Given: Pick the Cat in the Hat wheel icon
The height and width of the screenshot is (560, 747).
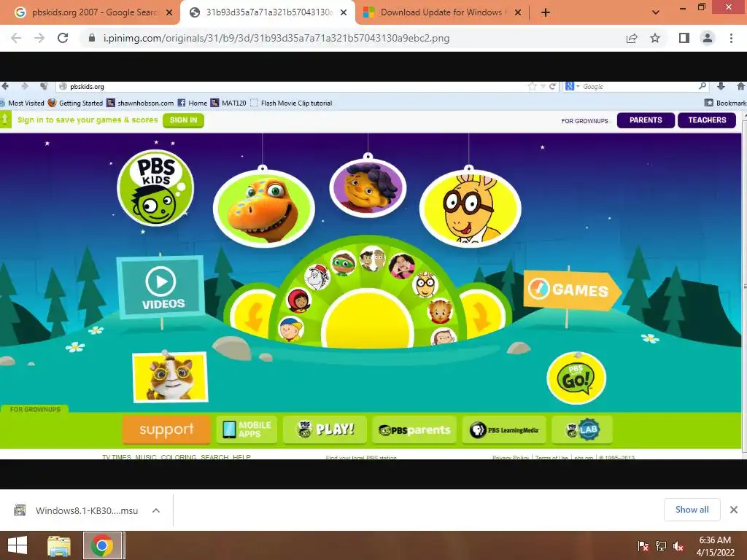Looking at the screenshot, I should (x=318, y=279).
